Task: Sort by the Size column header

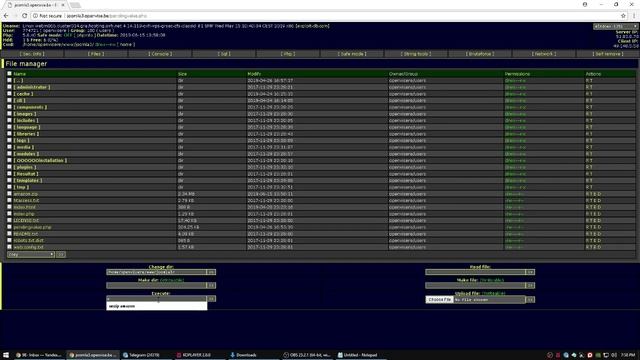Action: tap(182, 74)
